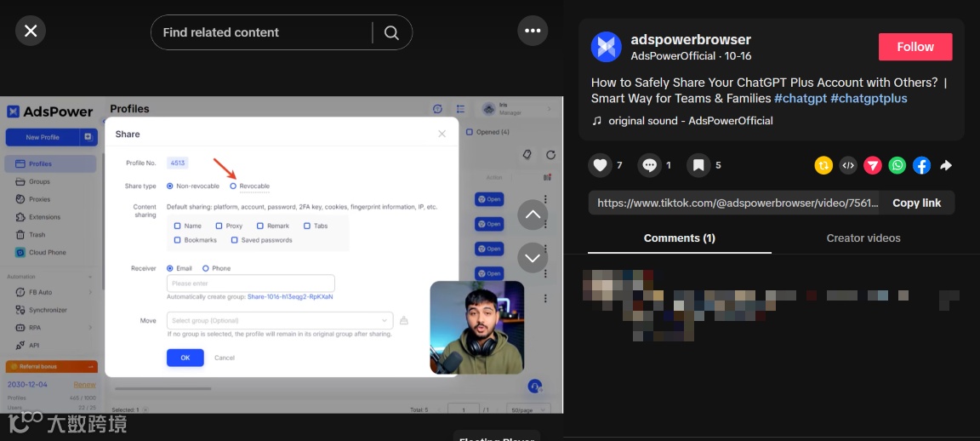The width and height of the screenshot is (980, 441).
Task: Click the receiver Please enter field
Action: click(x=251, y=283)
